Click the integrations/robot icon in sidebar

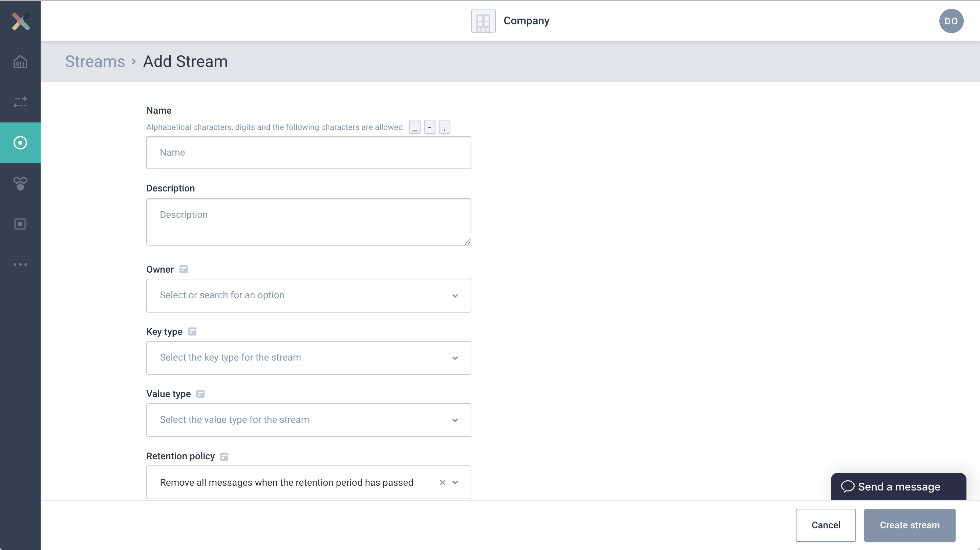[20, 183]
